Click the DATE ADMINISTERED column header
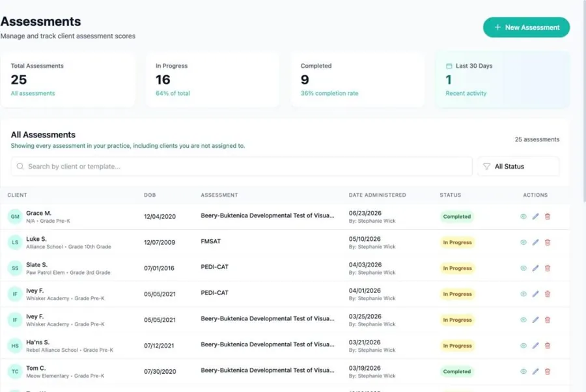Screen dimensions: 586x392 coord(378,195)
